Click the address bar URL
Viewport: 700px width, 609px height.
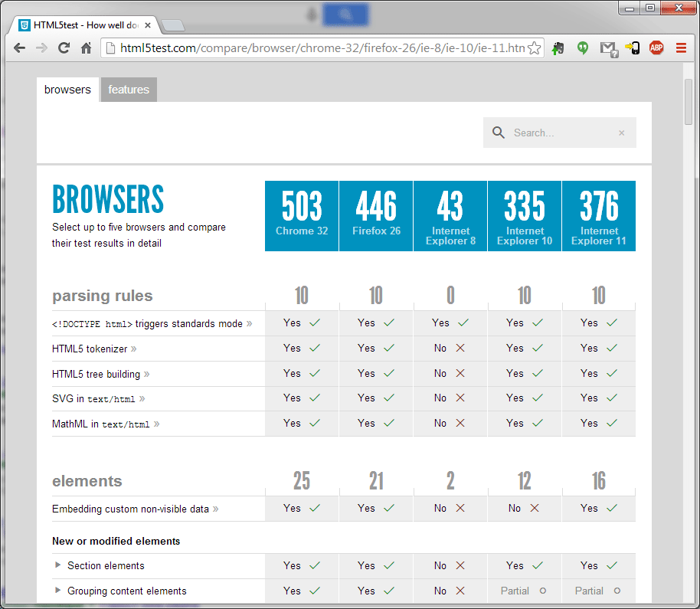pos(322,47)
